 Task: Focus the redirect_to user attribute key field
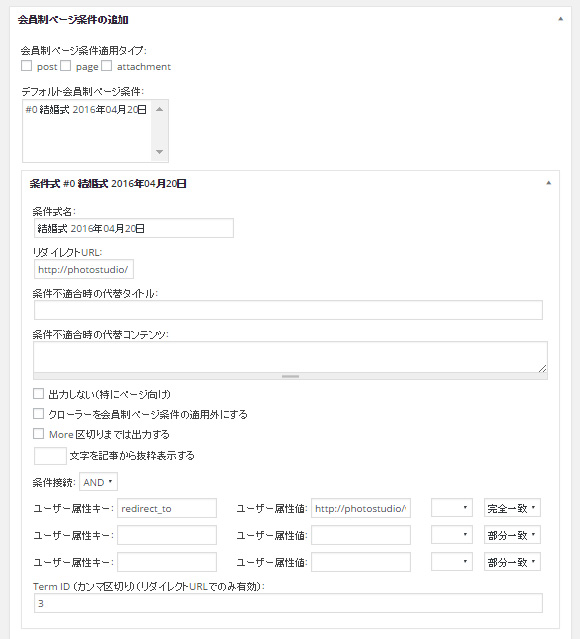[167, 508]
